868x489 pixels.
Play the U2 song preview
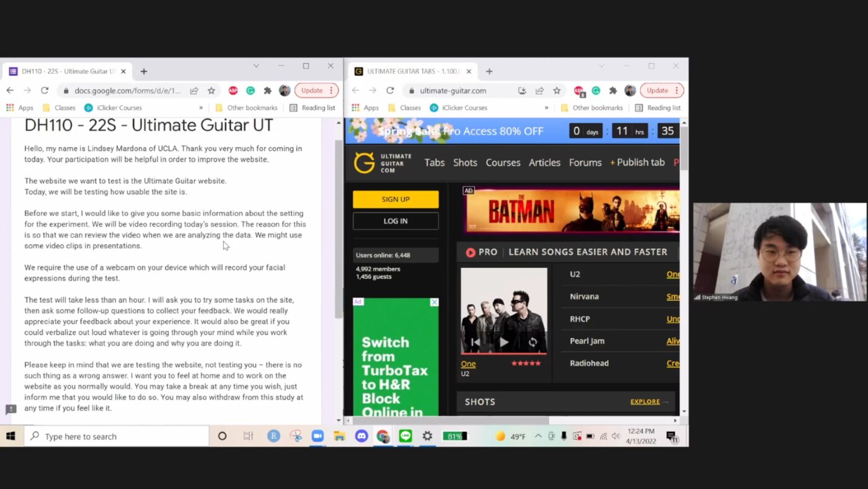[x=503, y=342]
